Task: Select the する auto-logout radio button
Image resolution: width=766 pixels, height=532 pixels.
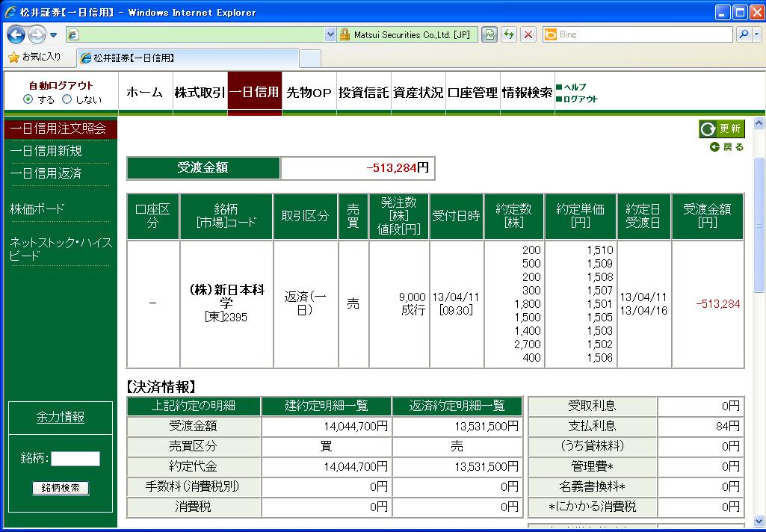Action: (28, 99)
